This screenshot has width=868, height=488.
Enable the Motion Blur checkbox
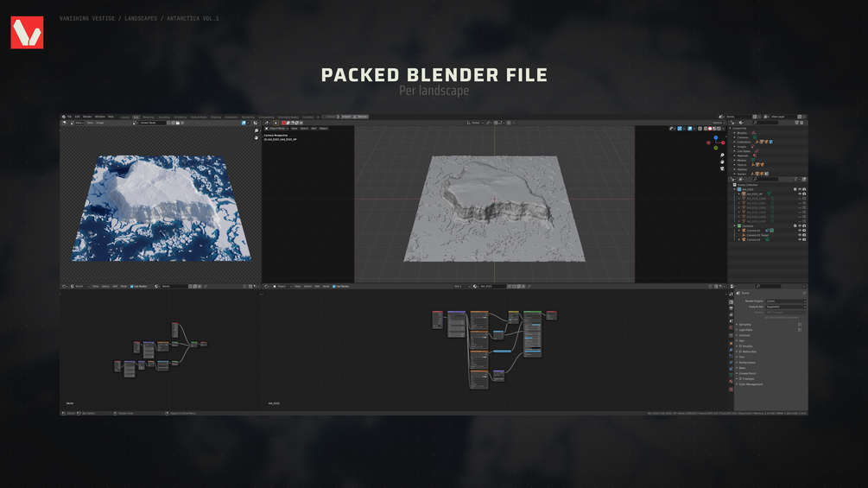tap(741, 352)
